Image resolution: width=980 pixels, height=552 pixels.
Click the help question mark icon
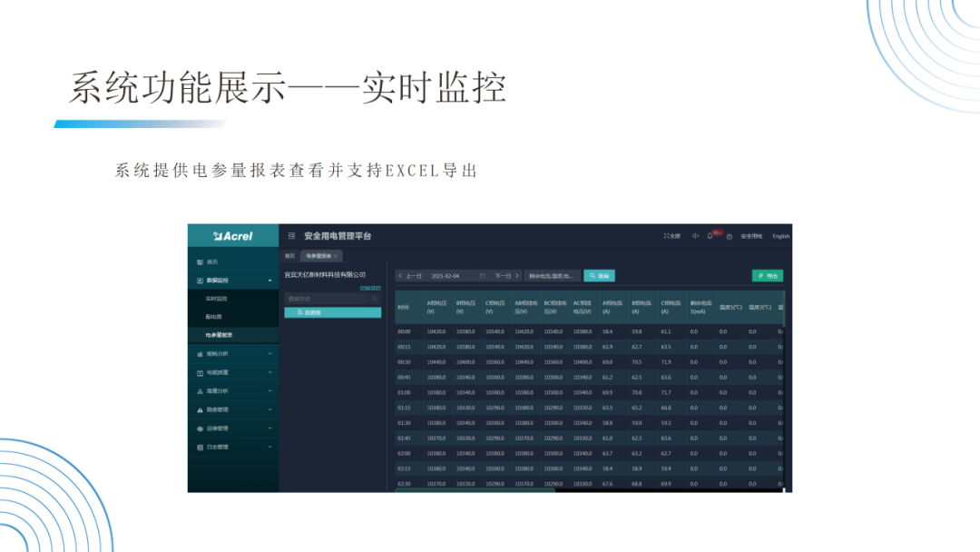[728, 237]
